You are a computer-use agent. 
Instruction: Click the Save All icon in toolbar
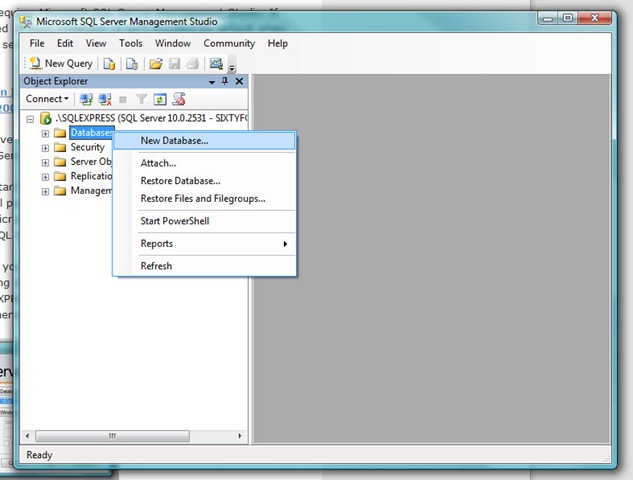click(193, 64)
